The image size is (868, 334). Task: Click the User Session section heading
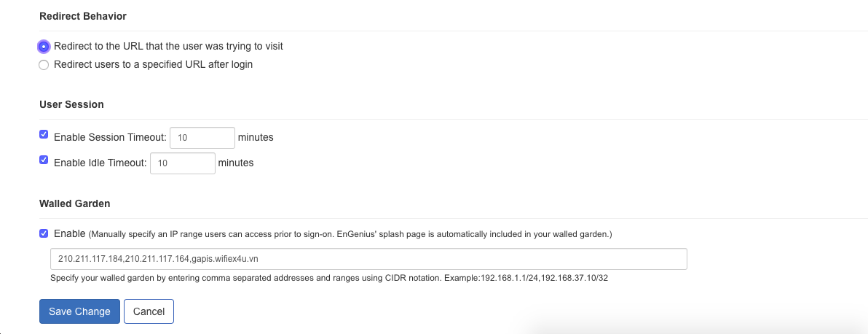tap(71, 104)
